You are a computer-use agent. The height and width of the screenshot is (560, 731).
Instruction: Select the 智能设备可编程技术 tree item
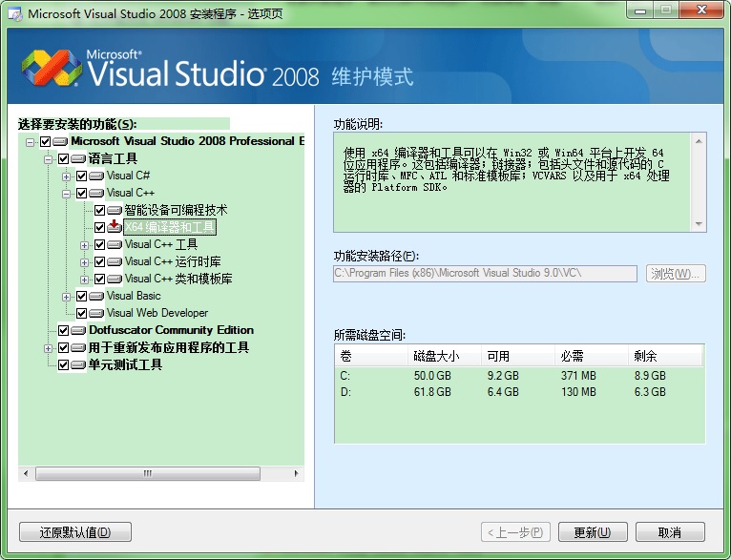coord(176,210)
